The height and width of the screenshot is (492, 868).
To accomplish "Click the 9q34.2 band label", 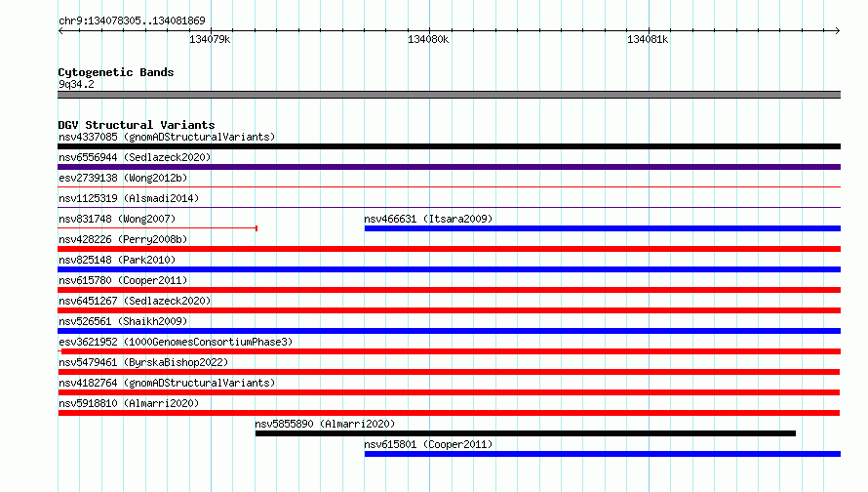I will 76,84.
